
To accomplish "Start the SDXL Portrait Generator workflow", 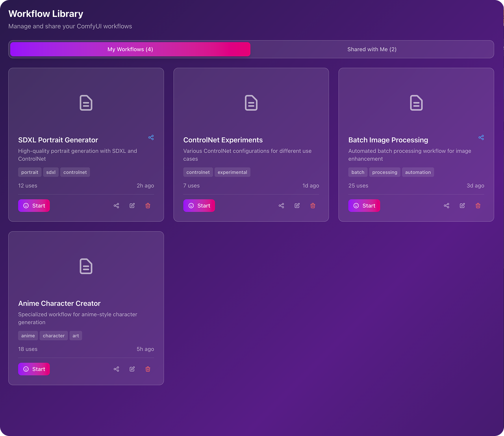I will (x=34, y=205).
